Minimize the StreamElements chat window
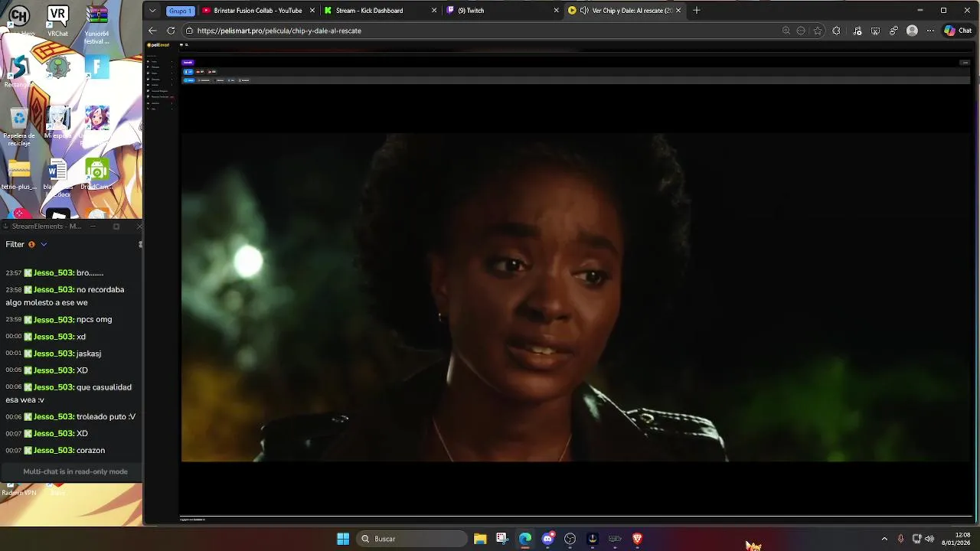 pyautogui.click(x=93, y=227)
